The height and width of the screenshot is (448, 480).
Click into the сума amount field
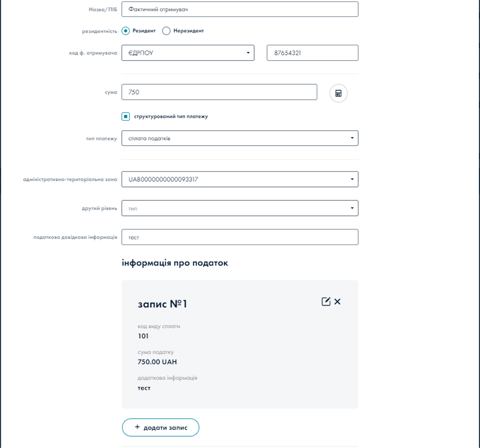click(219, 92)
